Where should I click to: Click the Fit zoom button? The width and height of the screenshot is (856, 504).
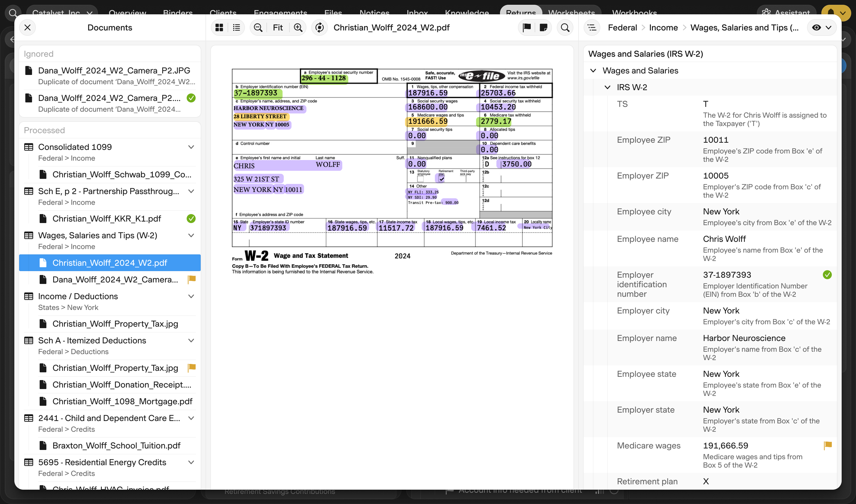tap(277, 27)
